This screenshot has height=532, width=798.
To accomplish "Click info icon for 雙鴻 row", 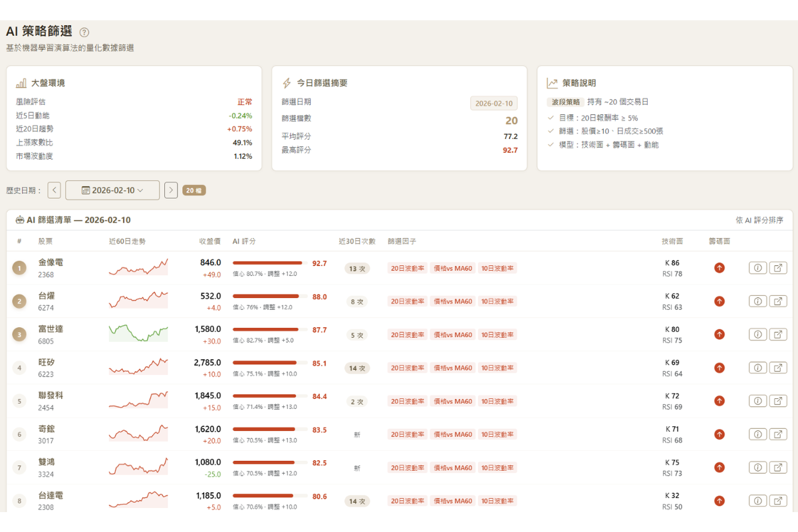I will pyautogui.click(x=757, y=467).
